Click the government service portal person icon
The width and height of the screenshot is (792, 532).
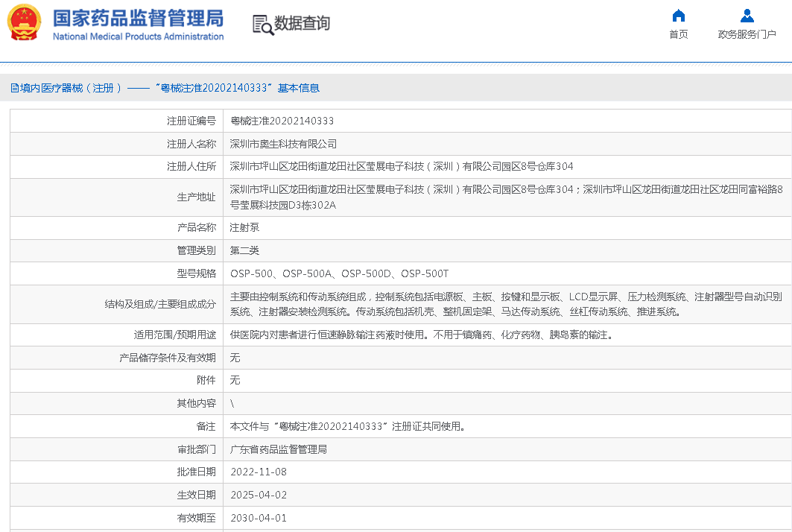tap(747, 16)
